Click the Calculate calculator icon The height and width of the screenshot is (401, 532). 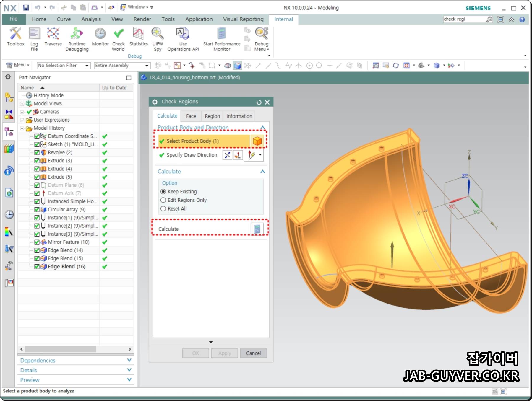click(257, 229)
